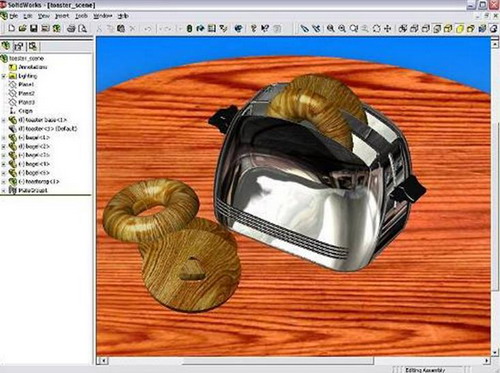This screenshot has width=500, height=373.
Task: Open the Window menu
Action: (102, 16)
